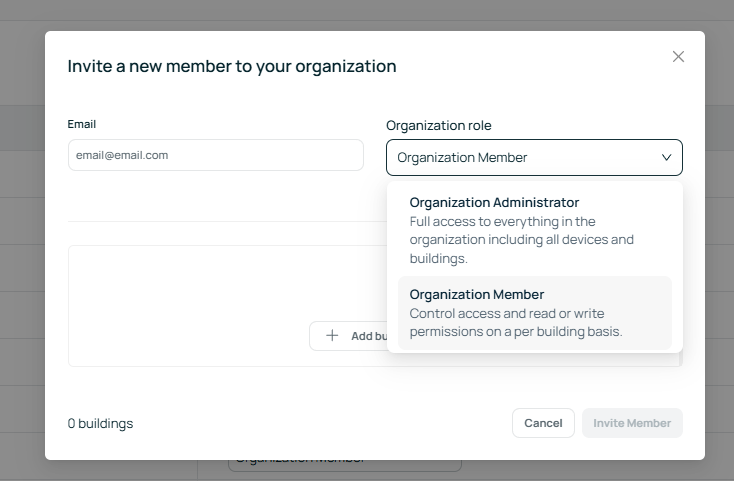
Task: Click the Email field label
Action: [82, 124]
